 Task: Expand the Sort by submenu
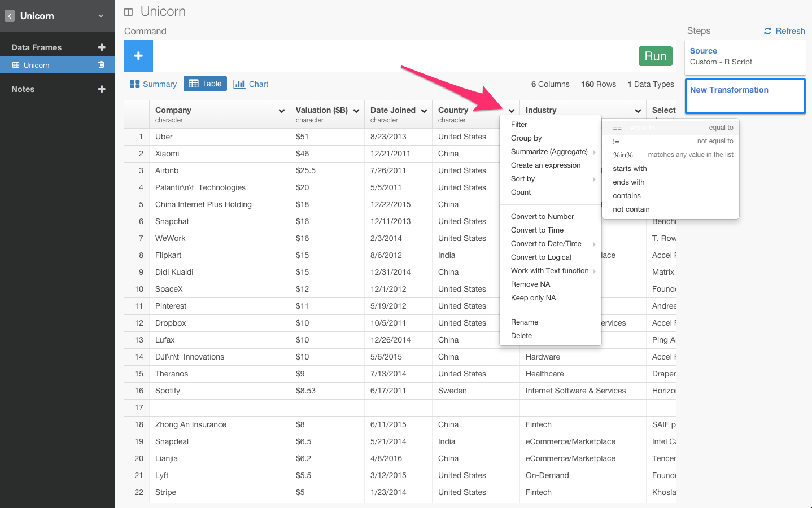[551, 179]
